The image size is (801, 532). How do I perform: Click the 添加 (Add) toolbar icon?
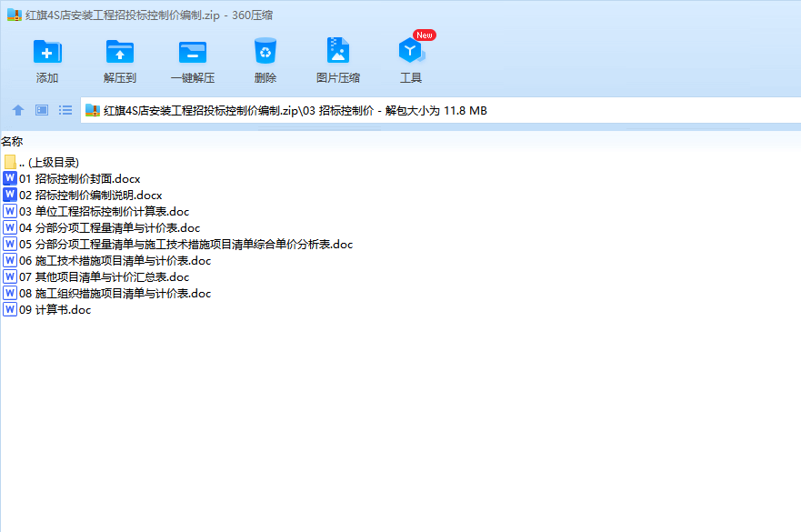(47, 52)
